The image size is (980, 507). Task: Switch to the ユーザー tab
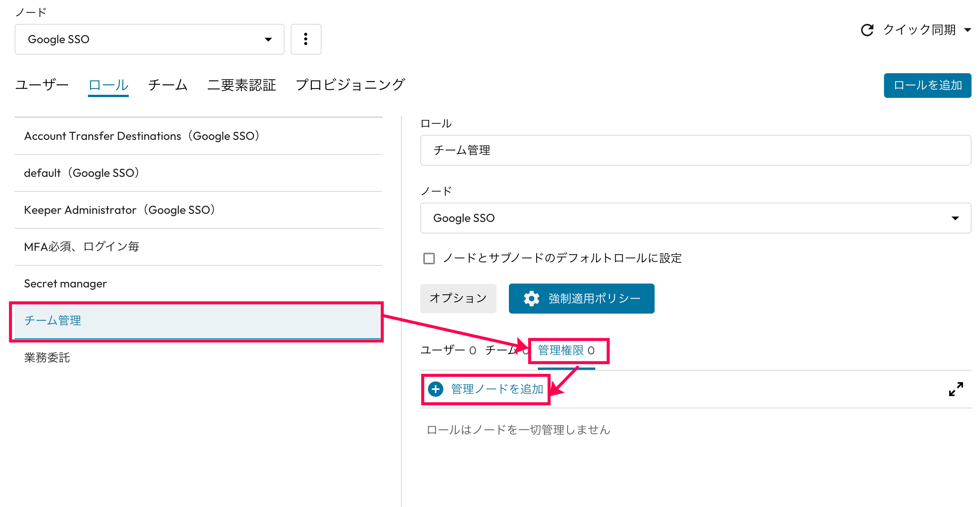42,85
